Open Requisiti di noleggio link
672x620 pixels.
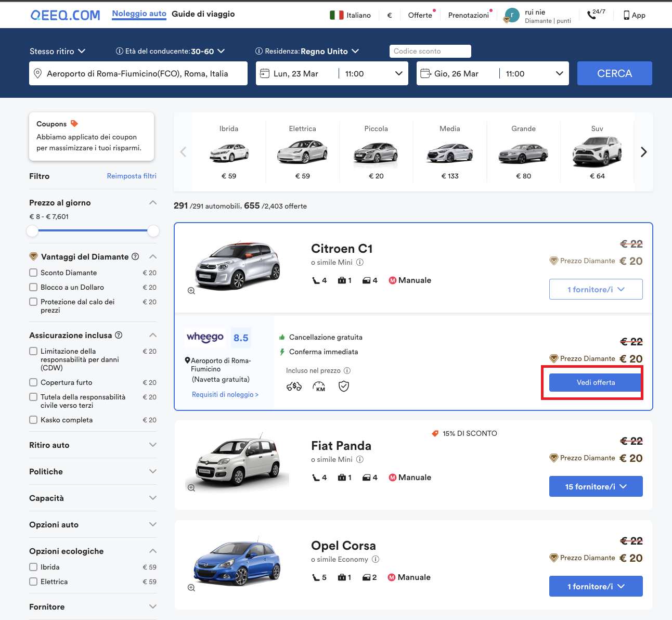[x=225, y=394]
